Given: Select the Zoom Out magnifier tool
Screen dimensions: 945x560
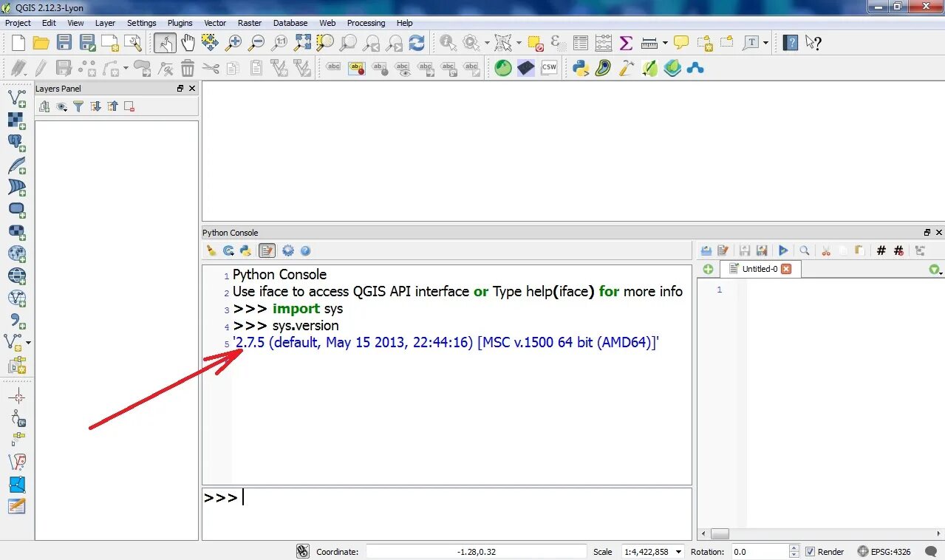Looking at the screenshot, I should coord(256,43).
